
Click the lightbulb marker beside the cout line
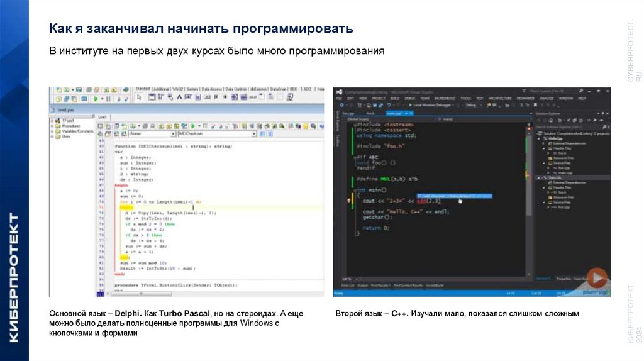348,201
